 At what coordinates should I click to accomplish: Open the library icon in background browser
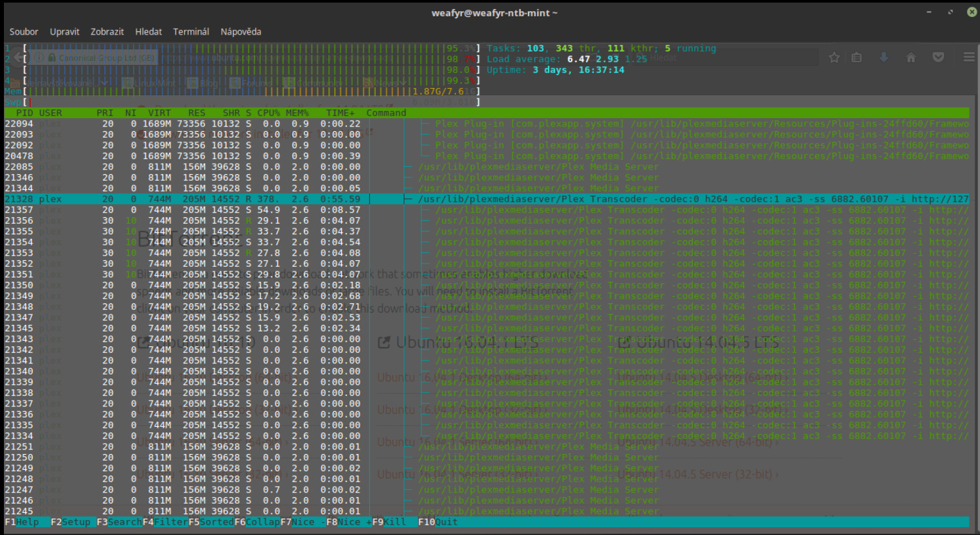[857, 57]
